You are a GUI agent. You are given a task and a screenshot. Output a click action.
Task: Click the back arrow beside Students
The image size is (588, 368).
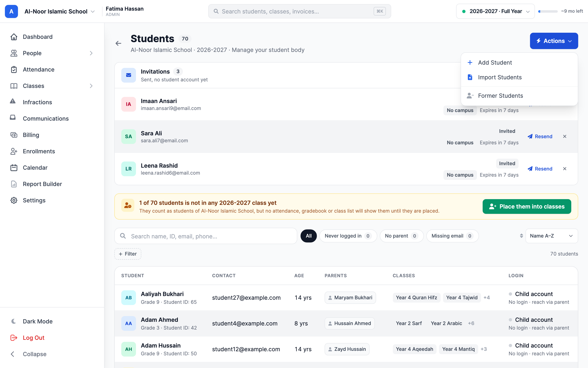(118, 43)
